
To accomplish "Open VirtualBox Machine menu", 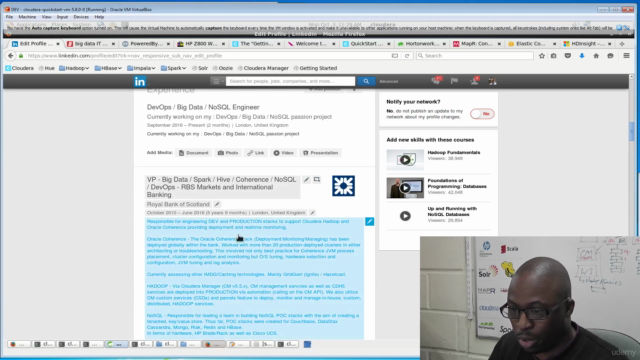I will [x=27, y=17].
